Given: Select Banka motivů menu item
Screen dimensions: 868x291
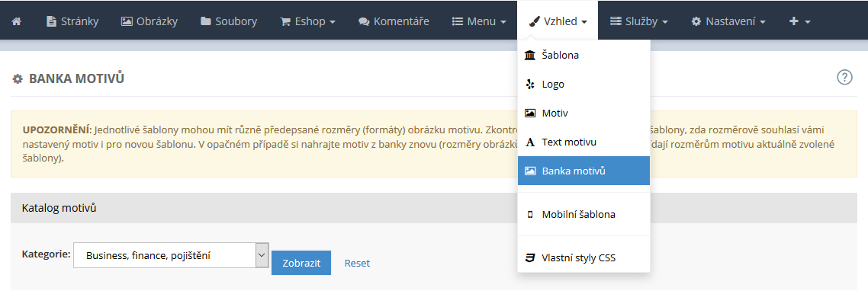Looking at the screenshot, I should coord(583,171).
